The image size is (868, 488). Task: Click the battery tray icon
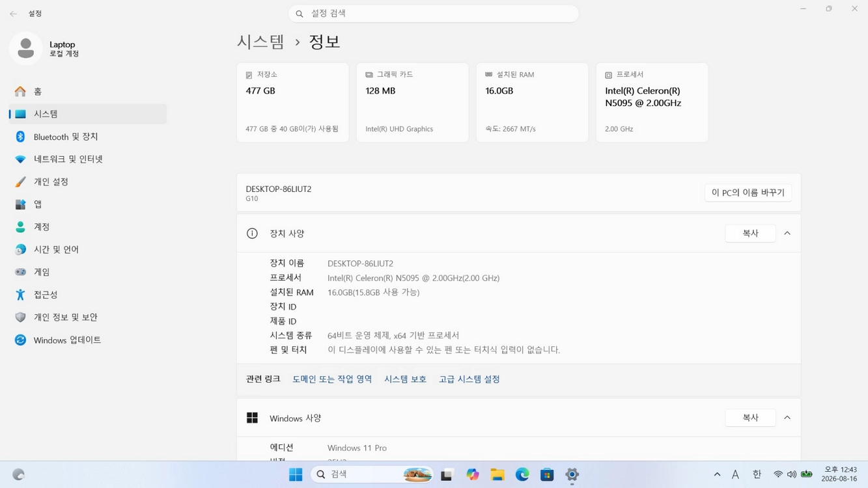pos(807,474)
